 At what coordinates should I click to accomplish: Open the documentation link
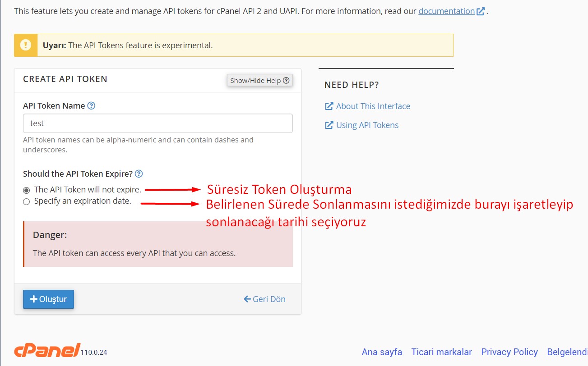pyautogui.click(x=446, y=11)
